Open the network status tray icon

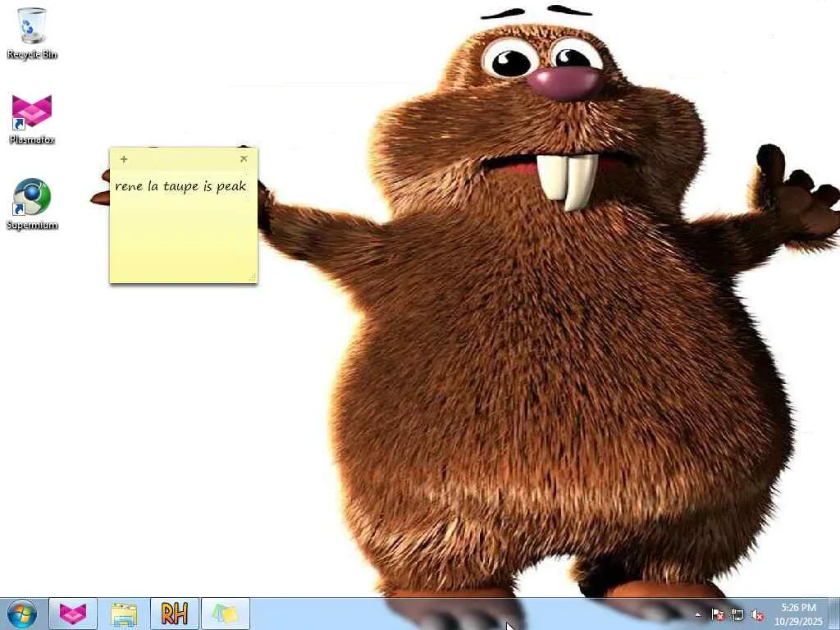click(x=737, y=615)
